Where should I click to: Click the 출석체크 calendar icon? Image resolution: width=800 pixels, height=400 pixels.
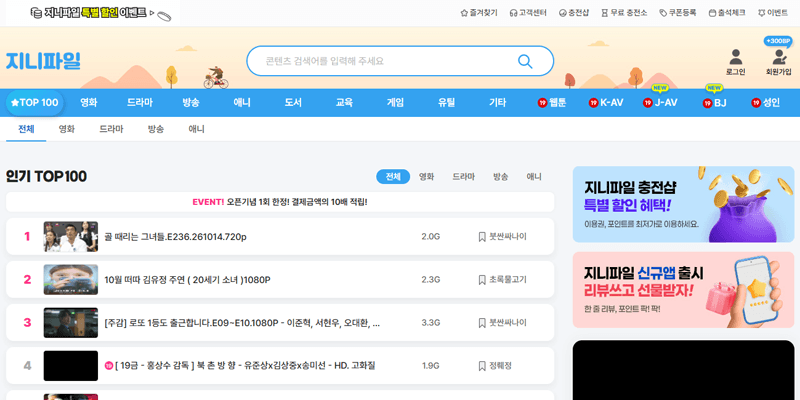713,13
